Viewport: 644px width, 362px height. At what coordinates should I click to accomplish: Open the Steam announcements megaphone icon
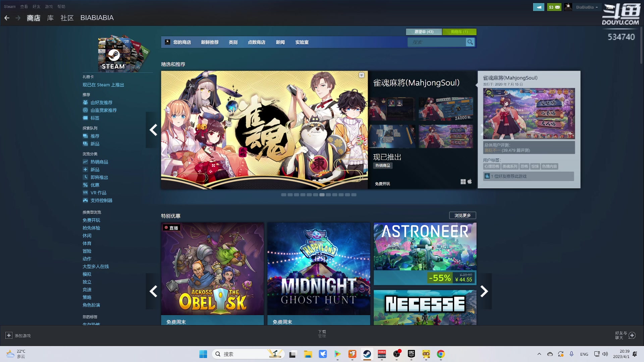pos(539,7)
